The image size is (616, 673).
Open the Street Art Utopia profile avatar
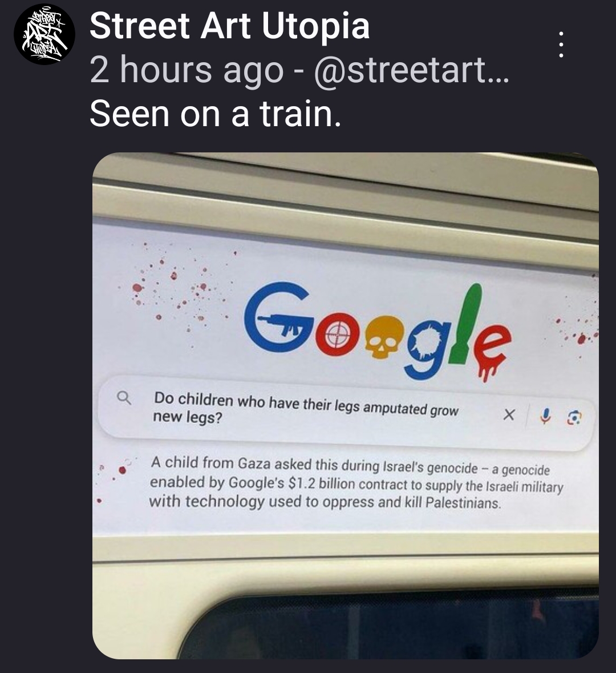pyautogui.click(x=44, y=34)
